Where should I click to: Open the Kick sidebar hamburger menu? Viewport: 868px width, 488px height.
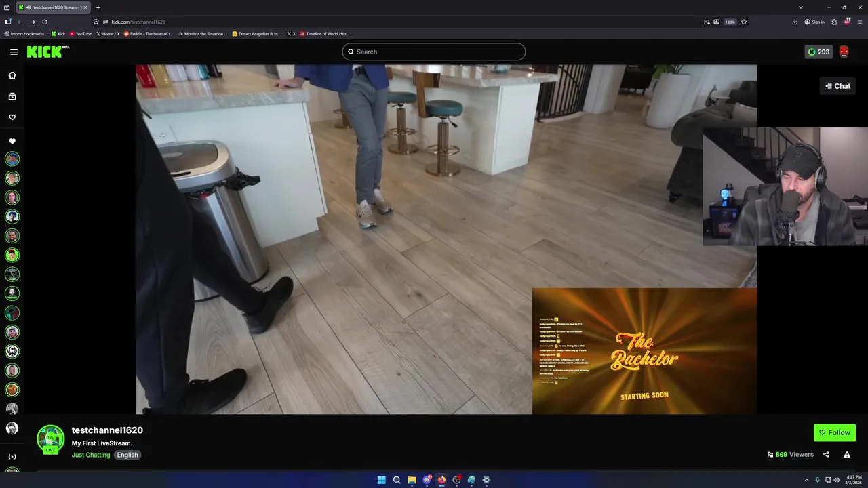(14, 52)
